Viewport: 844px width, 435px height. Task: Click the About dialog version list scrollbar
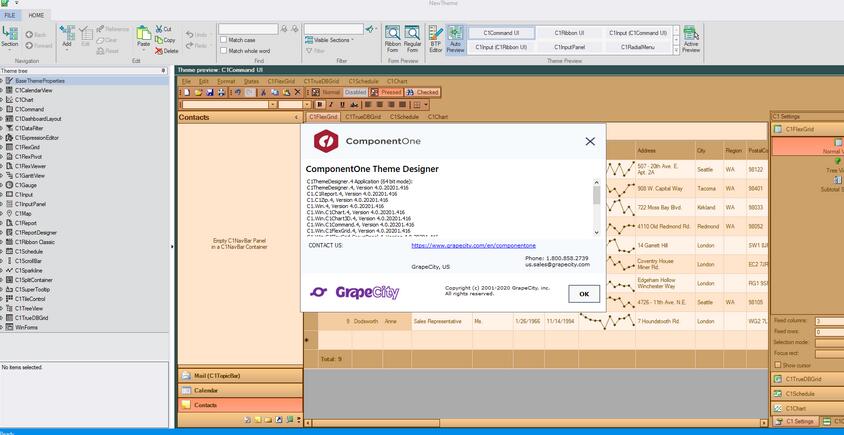(596, 207)
